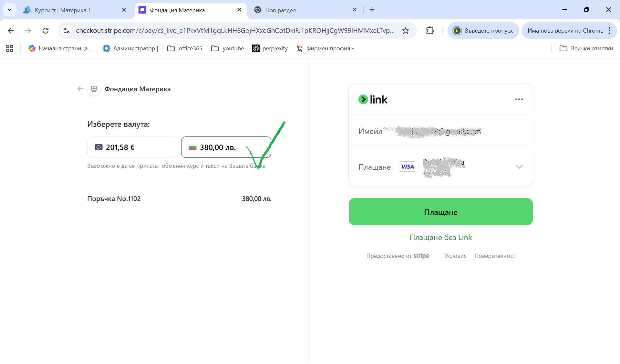
Task: Open the tab search dropdown
Action: click(10, 10)
